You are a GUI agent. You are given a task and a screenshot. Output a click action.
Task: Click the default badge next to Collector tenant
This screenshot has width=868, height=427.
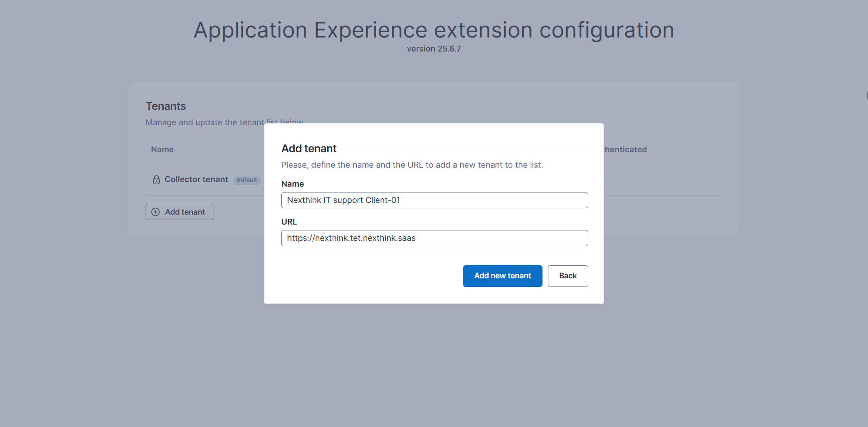[247, 180]
